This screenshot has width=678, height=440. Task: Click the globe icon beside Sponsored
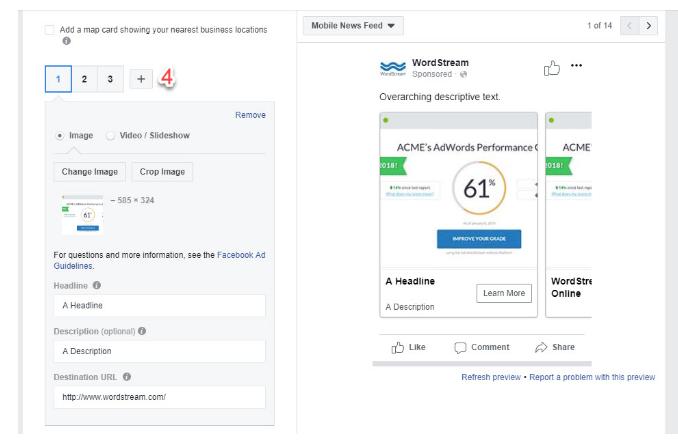[463, 74]
